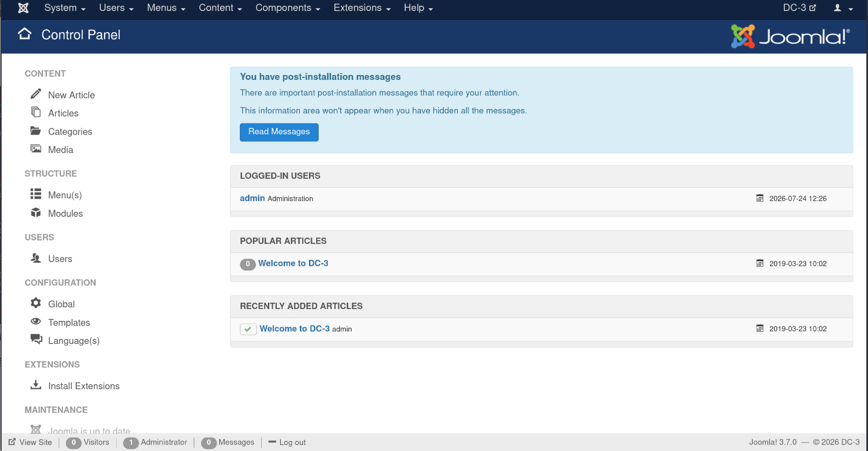The height and width of the screenshot is (451, 868).
Task: Go to Templates in sidebar
Action: click(69, 322)
